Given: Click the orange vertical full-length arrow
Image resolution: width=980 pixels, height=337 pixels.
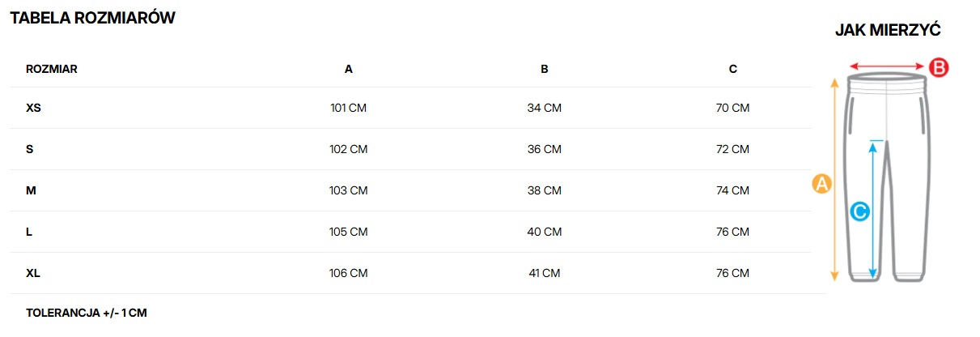Looking at the screenshot, I should click(x=834, y=178).
